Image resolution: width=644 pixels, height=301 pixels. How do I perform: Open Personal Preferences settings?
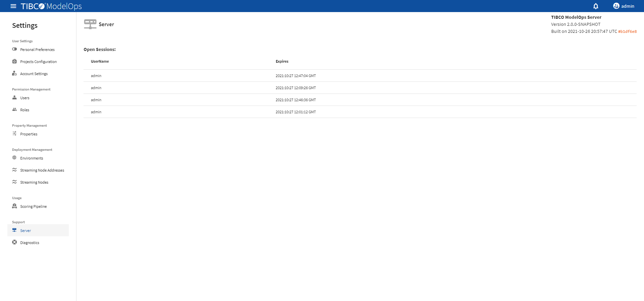pyautogui.click(x=38, y=50)
